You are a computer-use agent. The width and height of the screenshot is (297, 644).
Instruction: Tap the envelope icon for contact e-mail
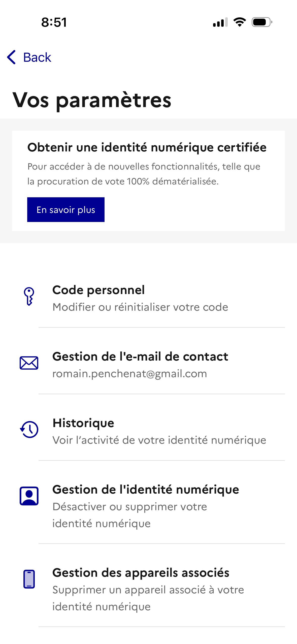point(29,363)
